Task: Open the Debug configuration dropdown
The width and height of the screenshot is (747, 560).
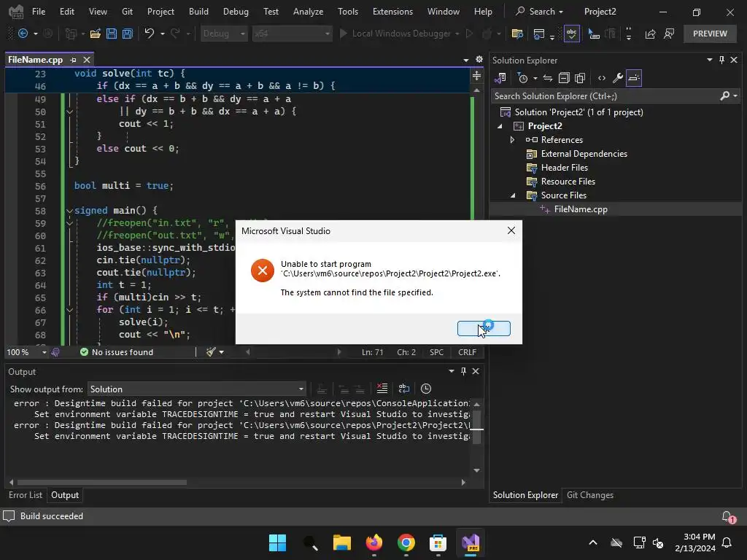Action: pyautogui.click(x=224, y=34)
